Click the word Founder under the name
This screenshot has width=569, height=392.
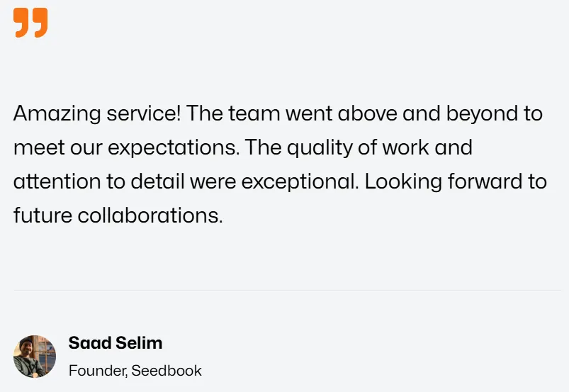[98, 371]
